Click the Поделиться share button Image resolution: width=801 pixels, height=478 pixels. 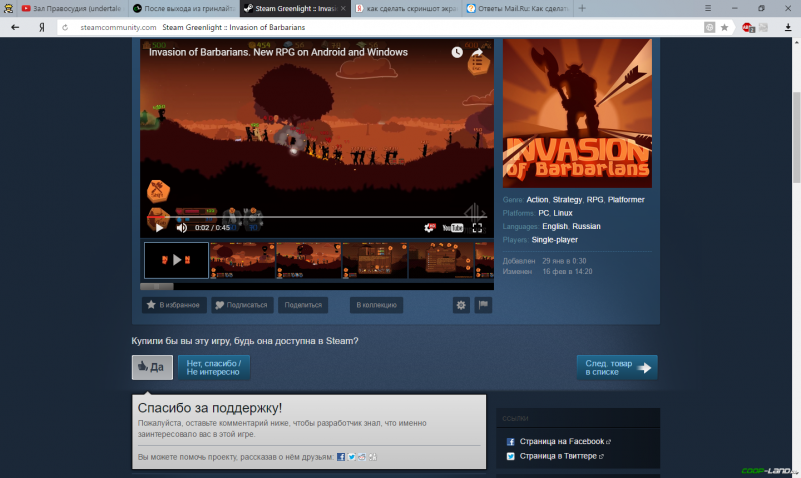303,305
